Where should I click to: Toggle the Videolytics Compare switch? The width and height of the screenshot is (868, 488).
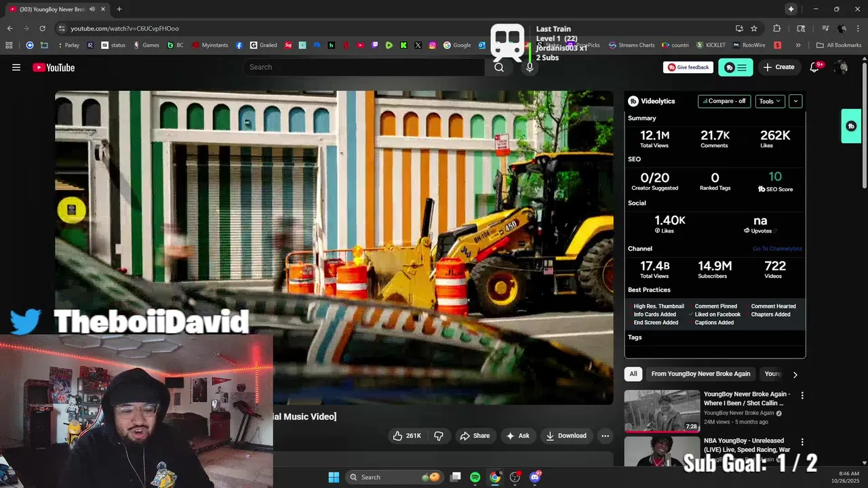tap(724, 101)
